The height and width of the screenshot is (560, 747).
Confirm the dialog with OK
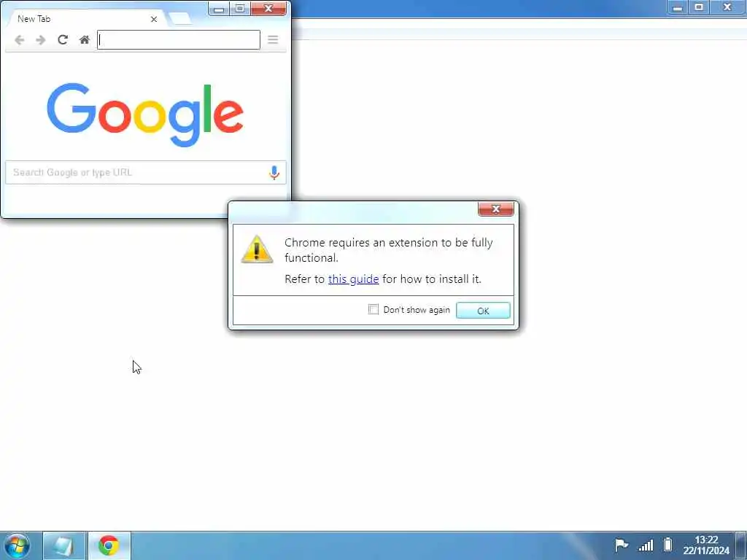coord(483,311)
